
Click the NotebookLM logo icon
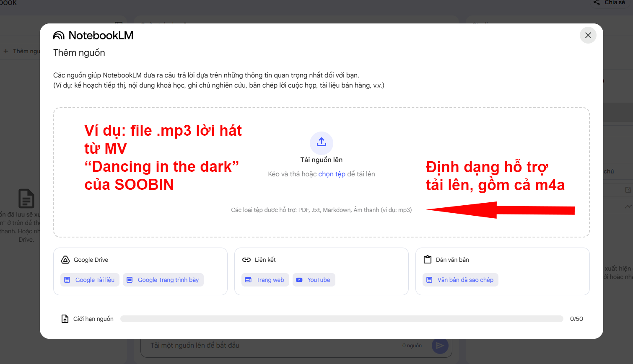(59, 36)
